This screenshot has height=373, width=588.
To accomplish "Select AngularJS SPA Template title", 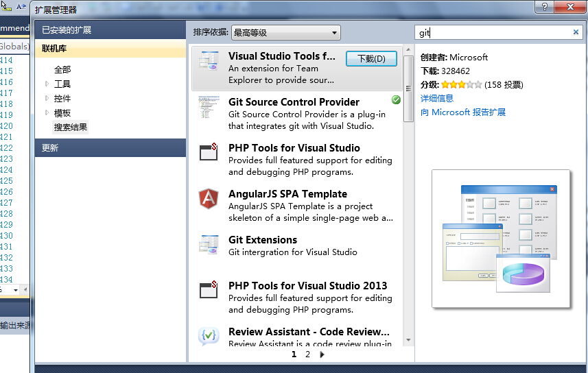I will tap(288, 194).
